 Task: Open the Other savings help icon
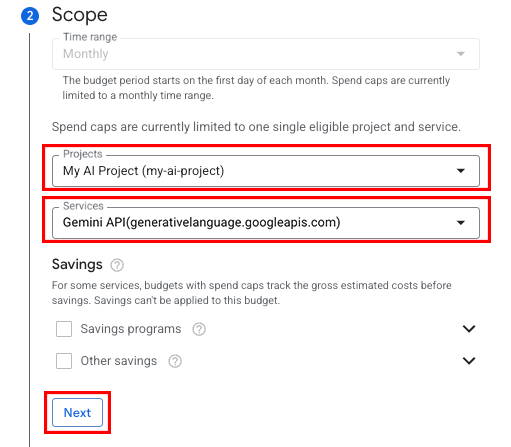[x=175, y=361]
